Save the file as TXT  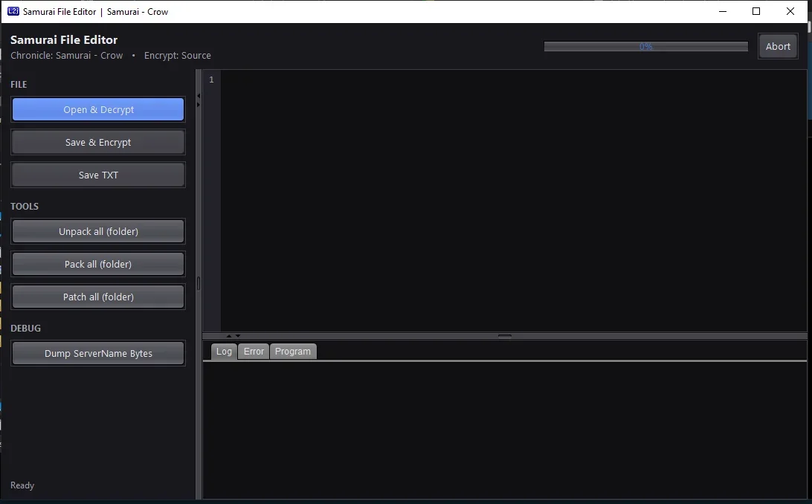coord(98,175)
